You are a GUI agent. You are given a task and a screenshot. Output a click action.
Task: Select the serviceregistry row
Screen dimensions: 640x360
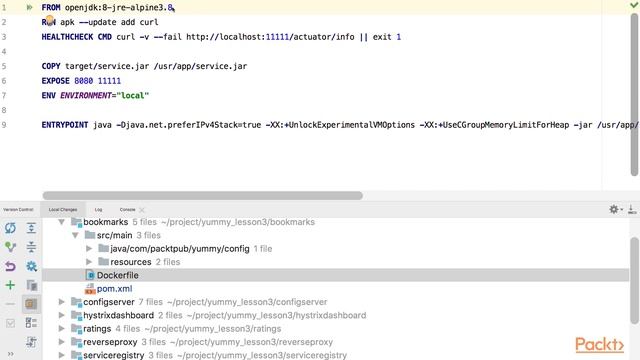tap(335, 355)
